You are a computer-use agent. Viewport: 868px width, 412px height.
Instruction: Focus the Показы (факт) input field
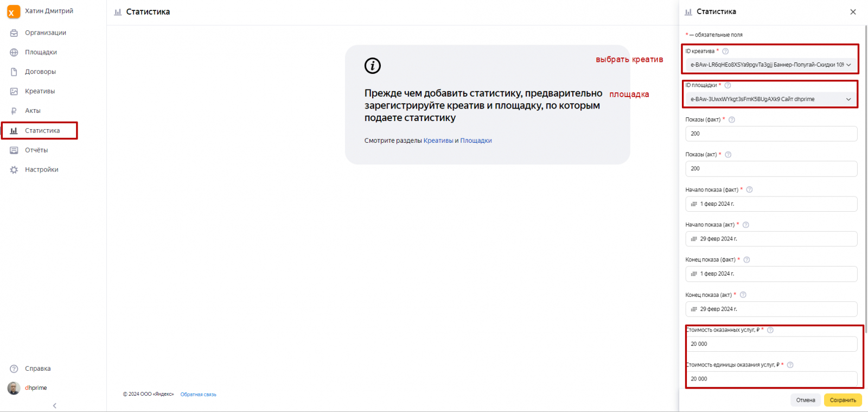point(771,134)
